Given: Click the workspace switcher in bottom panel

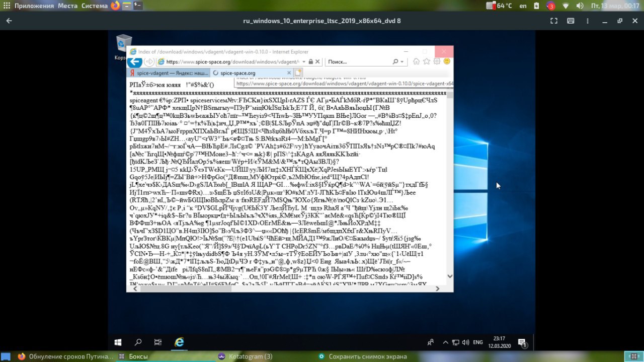Looking at the screenshot, I should (633, 356).
